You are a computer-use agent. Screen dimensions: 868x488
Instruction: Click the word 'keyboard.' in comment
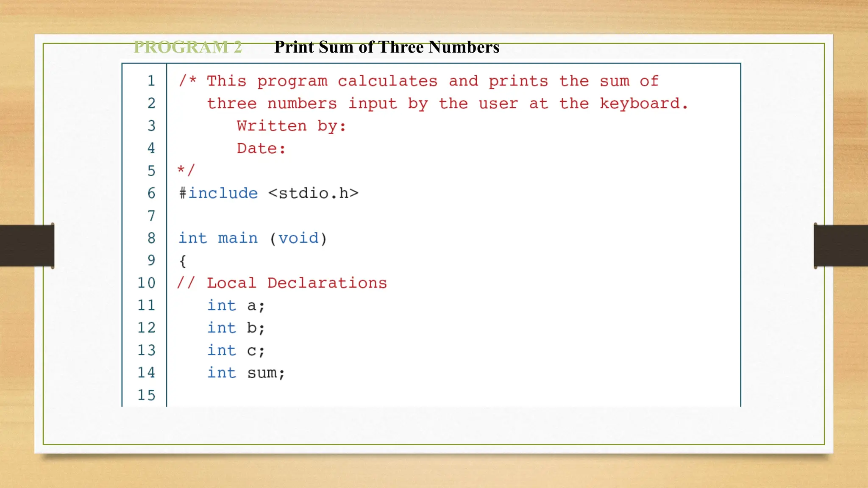click(x=643, y=103)
